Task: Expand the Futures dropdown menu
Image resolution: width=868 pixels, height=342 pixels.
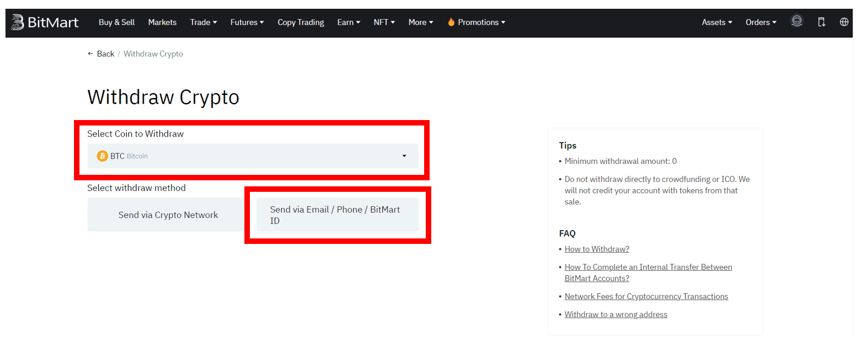Action: coord(247,22)
